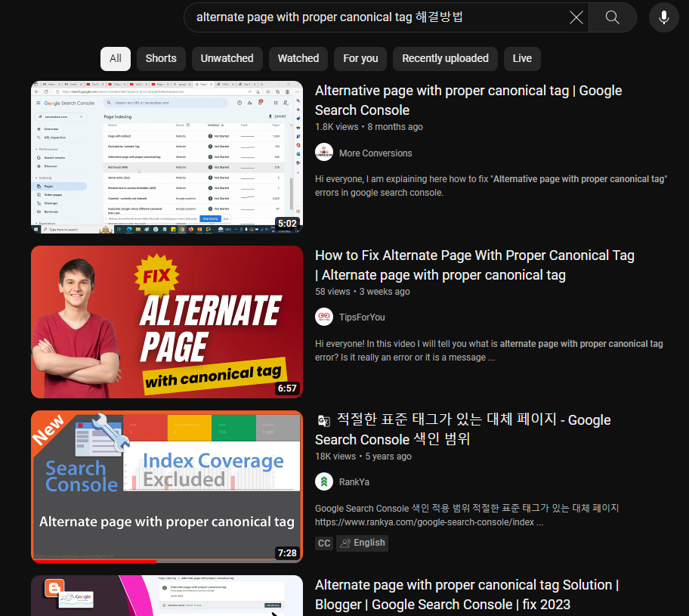Click the CC closed captions badge

click(x=324, y=543)
